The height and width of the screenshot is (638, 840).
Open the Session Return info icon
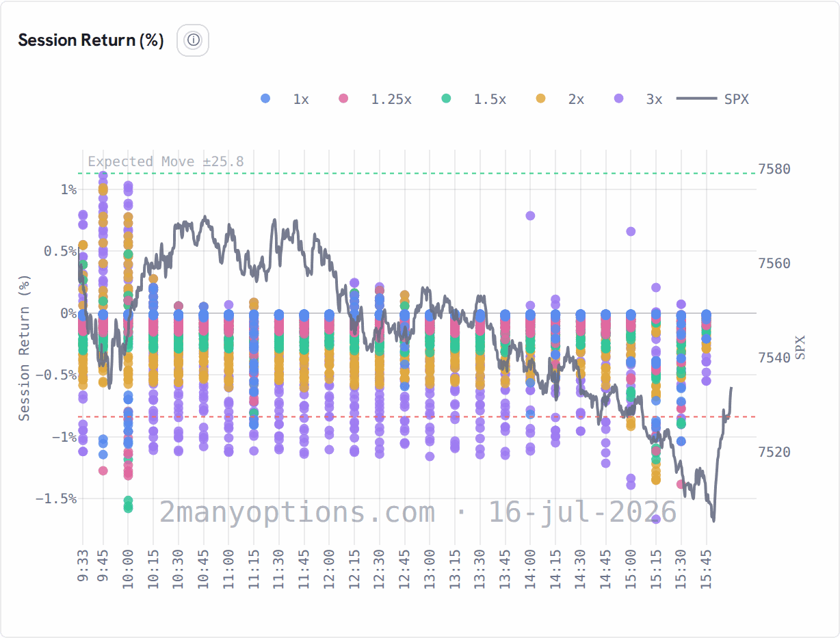point(193,40)
